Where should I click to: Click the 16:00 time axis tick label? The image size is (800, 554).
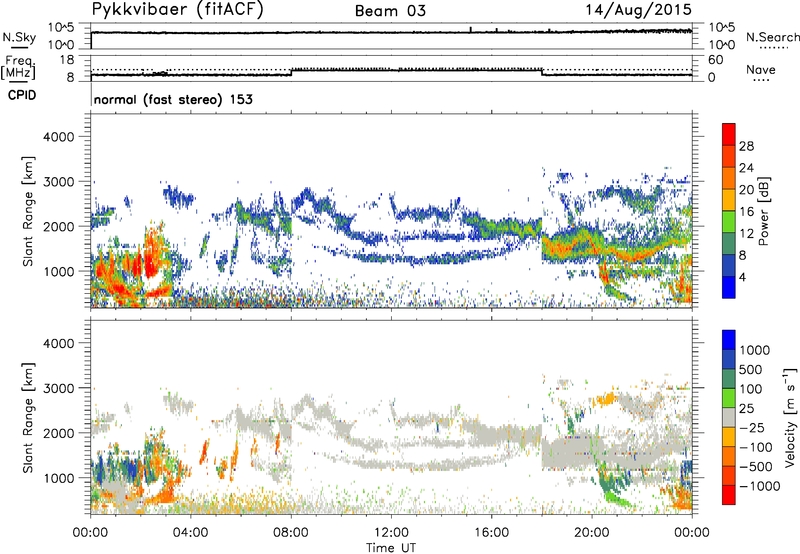click(491, 533)
